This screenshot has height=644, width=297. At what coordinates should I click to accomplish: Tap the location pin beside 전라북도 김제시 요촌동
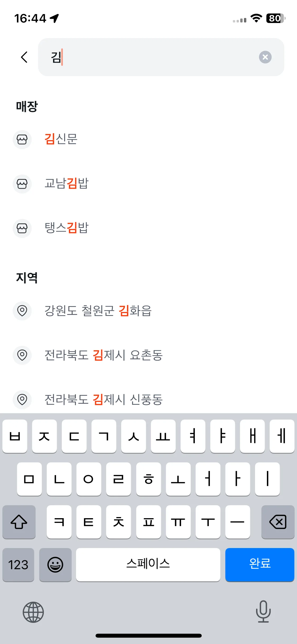coord(22,355)
